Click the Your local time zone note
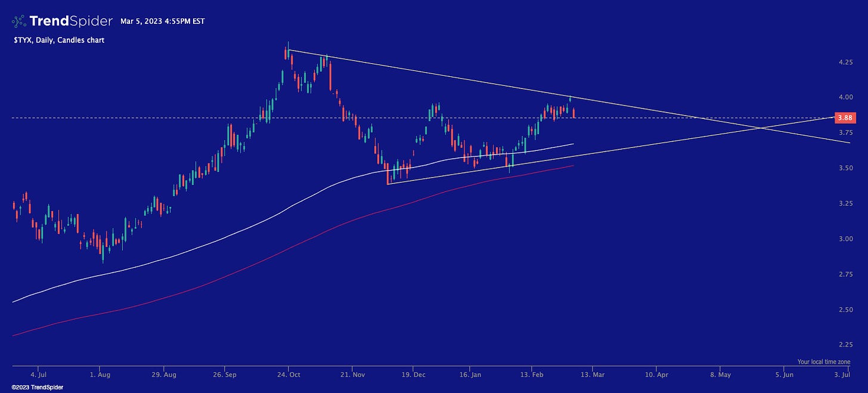 [824, 362]
